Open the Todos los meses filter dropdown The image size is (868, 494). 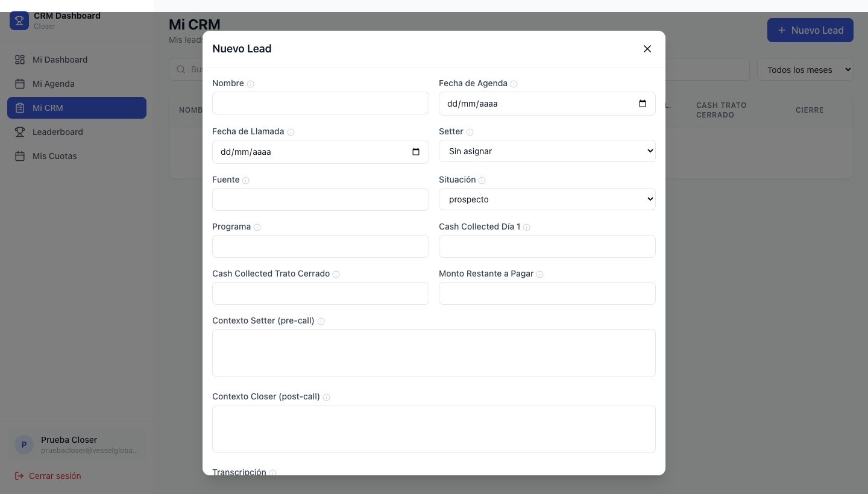pos(806,69)
